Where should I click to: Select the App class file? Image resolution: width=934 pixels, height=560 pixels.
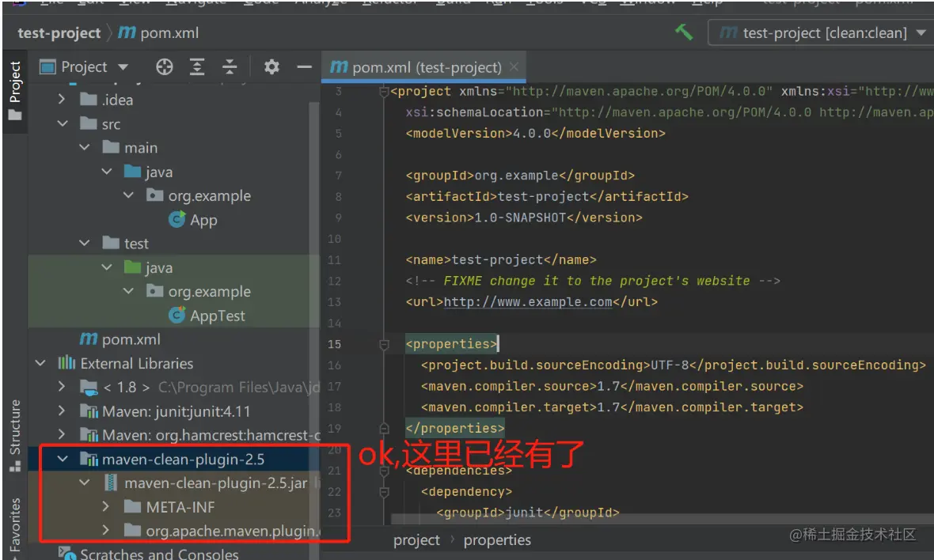[x=193, y=220]
